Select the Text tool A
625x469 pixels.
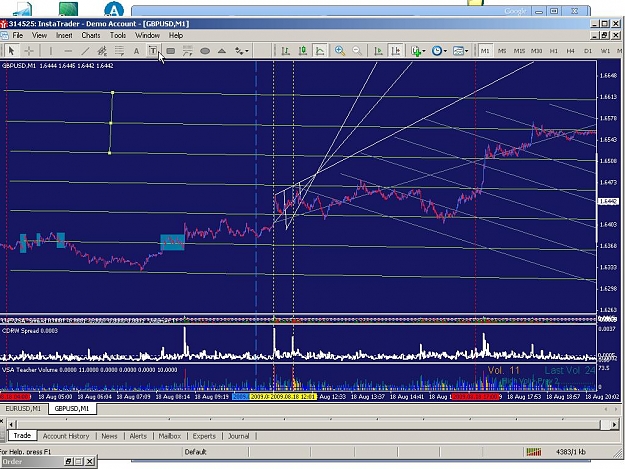[136, 51]
